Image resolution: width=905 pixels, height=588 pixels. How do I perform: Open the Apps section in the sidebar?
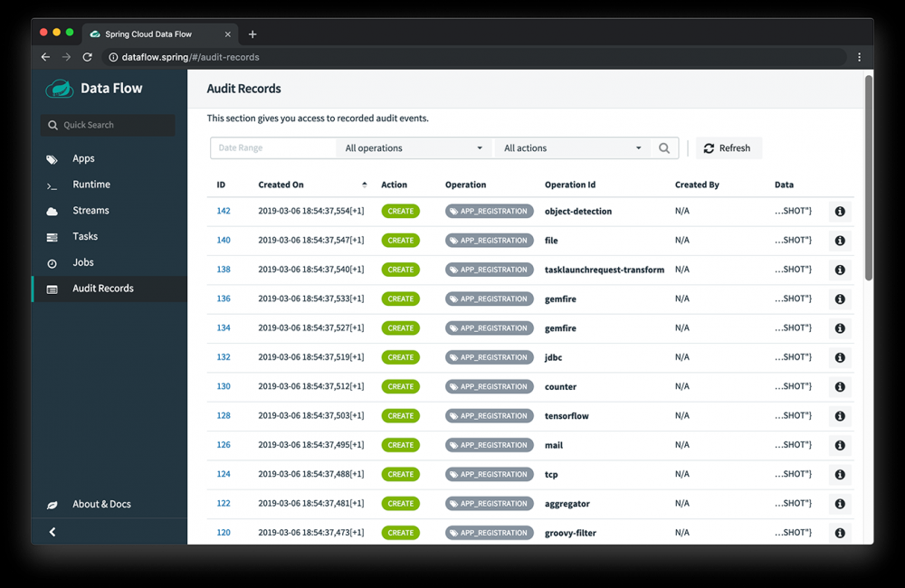[x=83, y=158]
